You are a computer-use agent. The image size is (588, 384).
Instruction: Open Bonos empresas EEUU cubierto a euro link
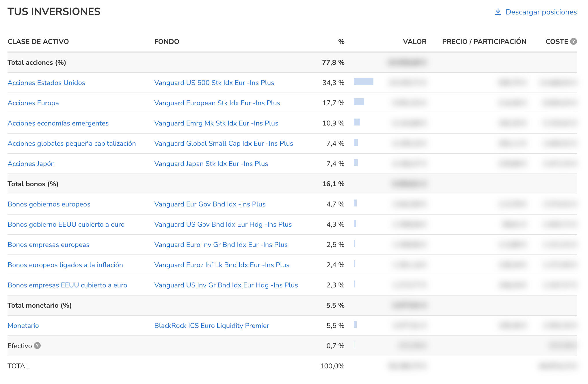point(67,285)
